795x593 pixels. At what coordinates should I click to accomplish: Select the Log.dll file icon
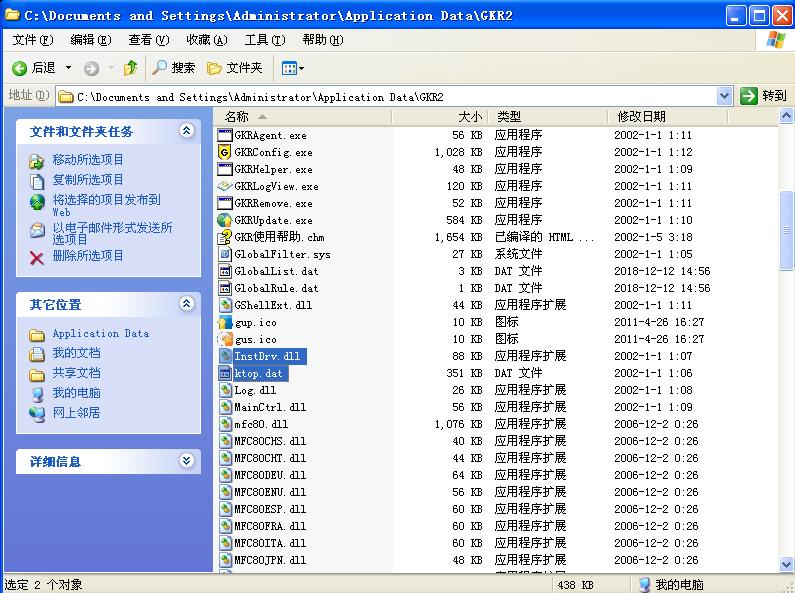[x=224, y=390]
